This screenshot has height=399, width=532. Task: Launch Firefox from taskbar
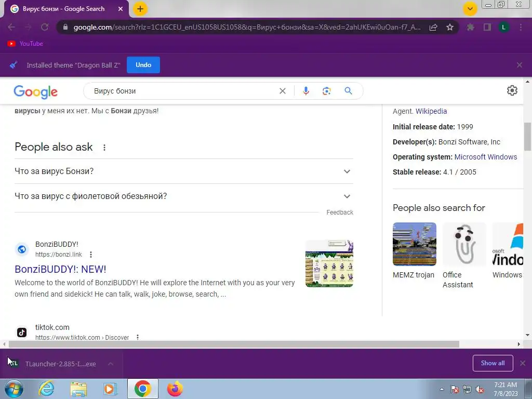pos(175,389)
